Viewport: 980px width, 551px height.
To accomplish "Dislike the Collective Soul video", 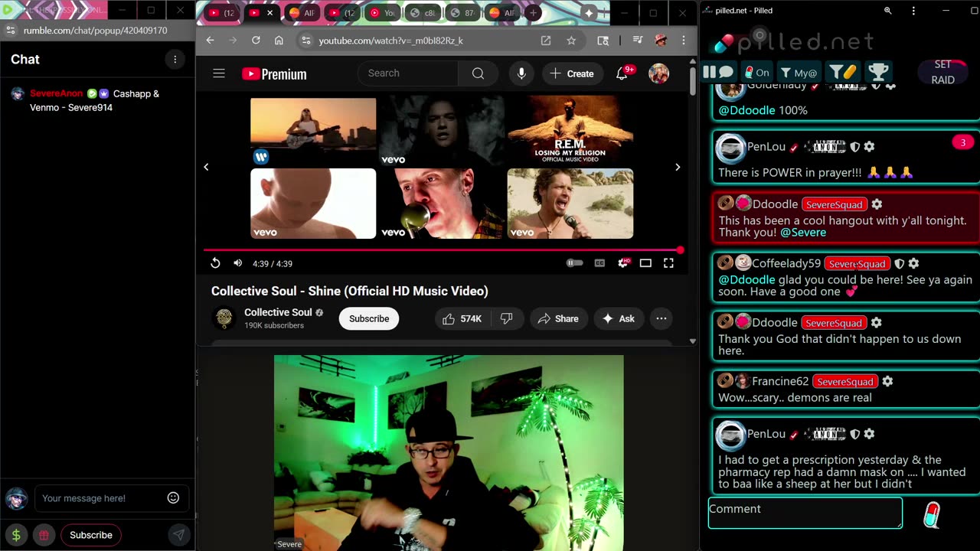I will 506,318.
